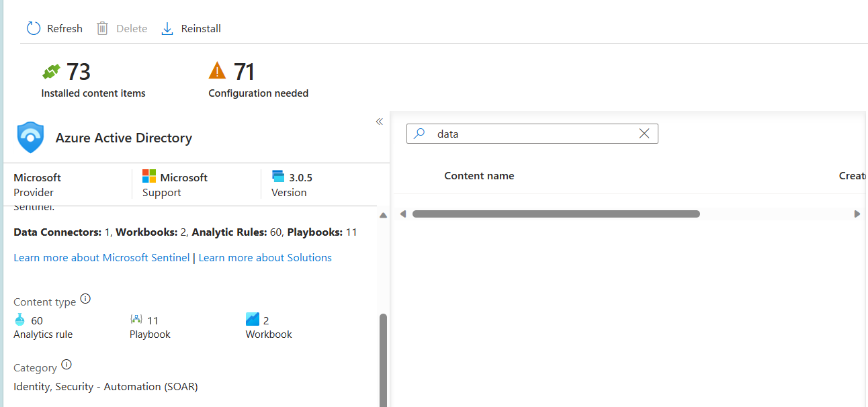Open Learn more about Solutions link
Viewport: 868px width, 407px height.
click(x=265, y=258)
